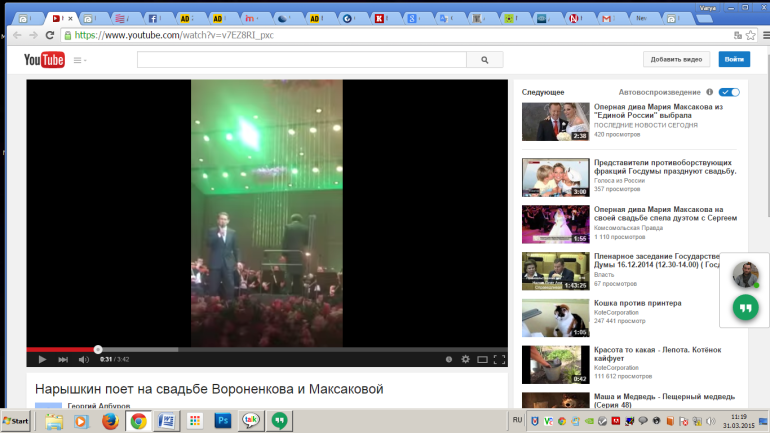This screenshot has height=433, width=770.
Task: Reload the page
Action: [x=50, y=35]
